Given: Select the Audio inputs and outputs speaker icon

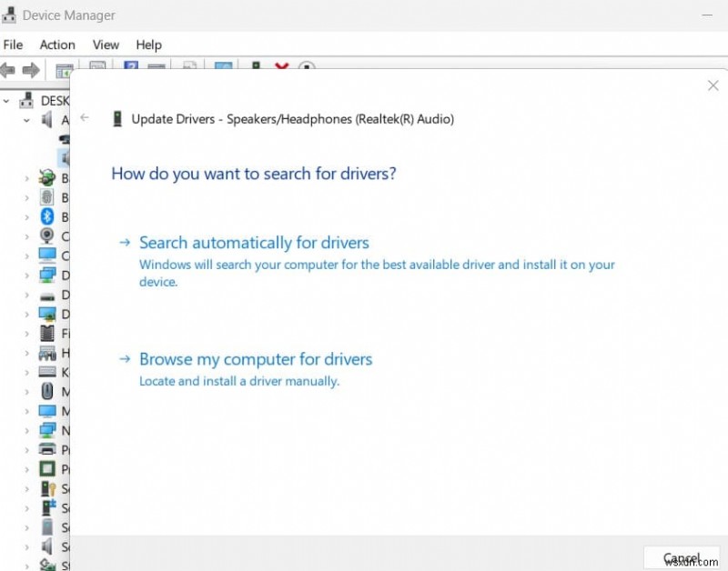Looking at the screenshot, I should 47,120.
